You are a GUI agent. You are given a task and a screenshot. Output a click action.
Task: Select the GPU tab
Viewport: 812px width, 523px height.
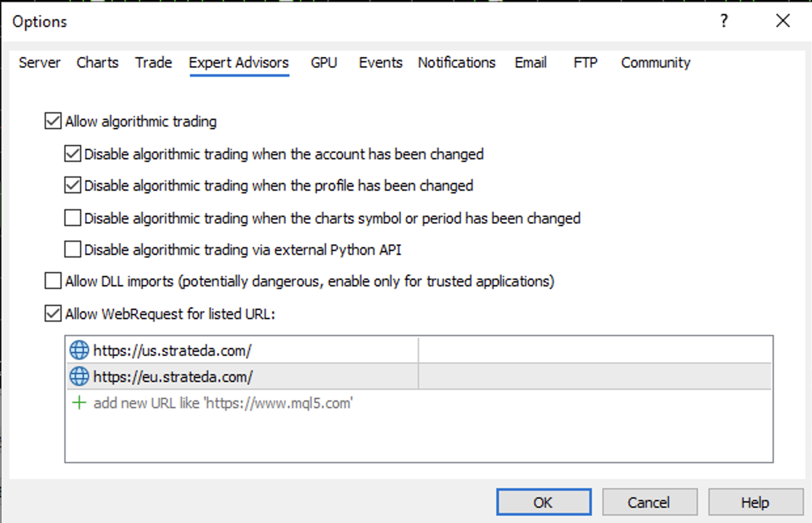coord(324,62)
